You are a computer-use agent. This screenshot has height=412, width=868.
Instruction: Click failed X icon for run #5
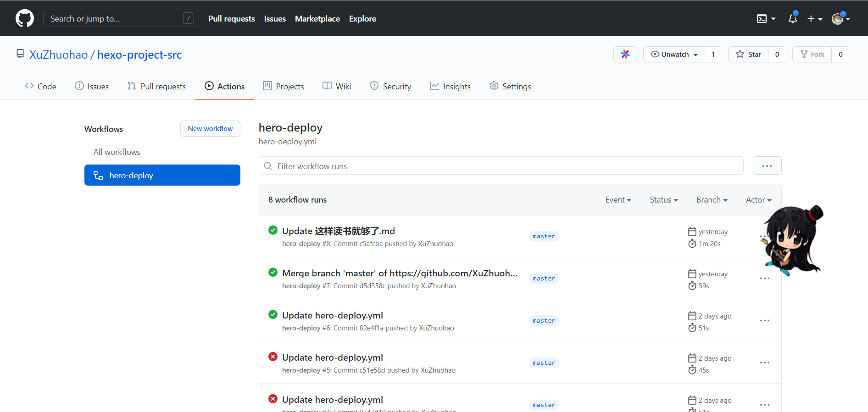coord(273,357)
